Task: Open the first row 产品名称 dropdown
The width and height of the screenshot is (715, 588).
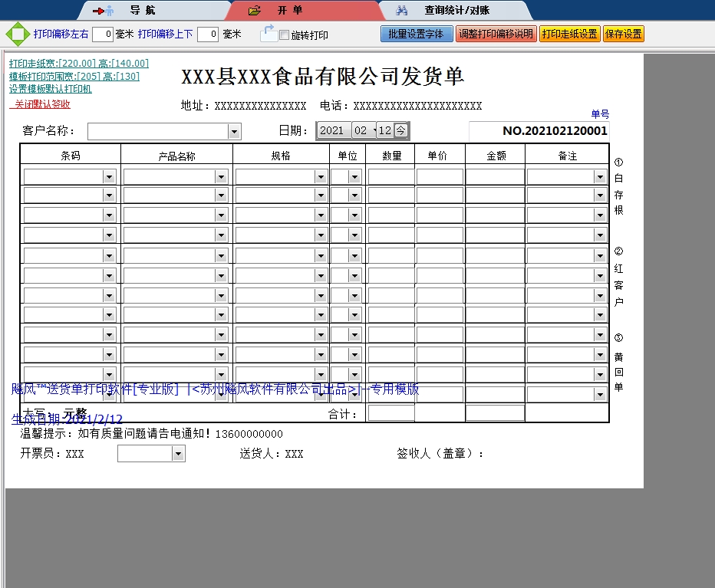Action: coord(221,177)
